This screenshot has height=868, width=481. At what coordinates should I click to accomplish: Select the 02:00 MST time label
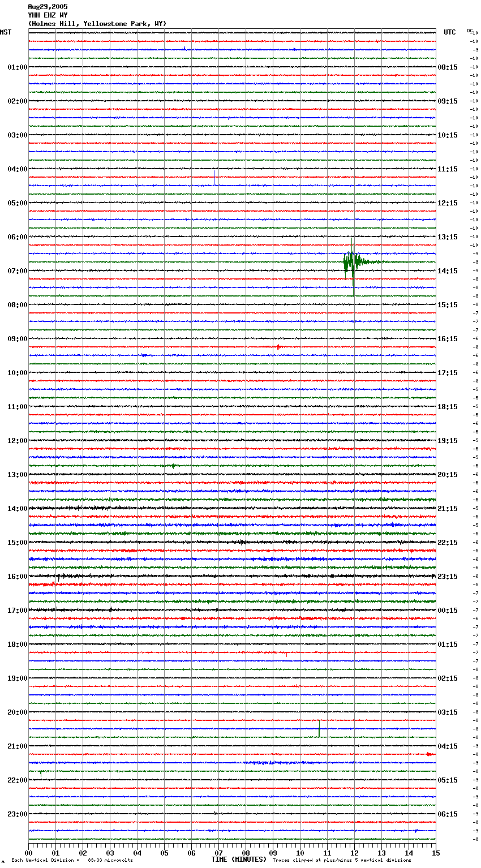[18, 101]
